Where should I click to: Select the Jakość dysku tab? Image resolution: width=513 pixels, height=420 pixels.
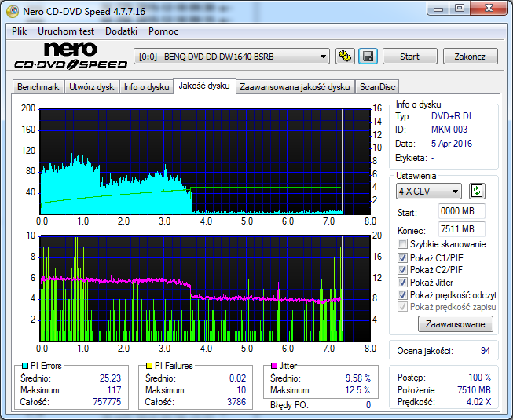204,86
